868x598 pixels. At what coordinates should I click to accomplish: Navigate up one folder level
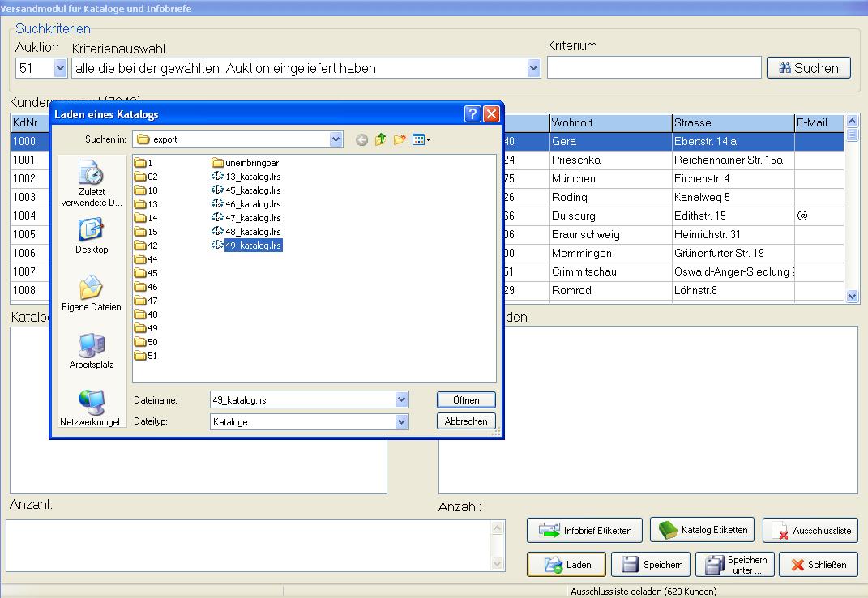(380, 139)
